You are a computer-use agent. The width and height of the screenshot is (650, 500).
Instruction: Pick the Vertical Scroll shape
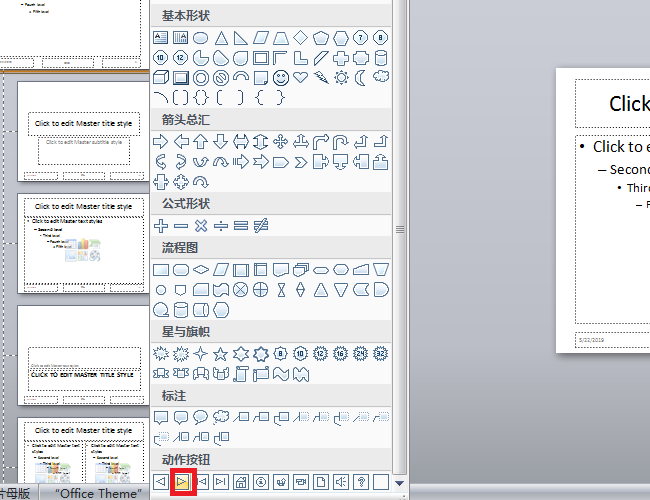pos(241,374)
